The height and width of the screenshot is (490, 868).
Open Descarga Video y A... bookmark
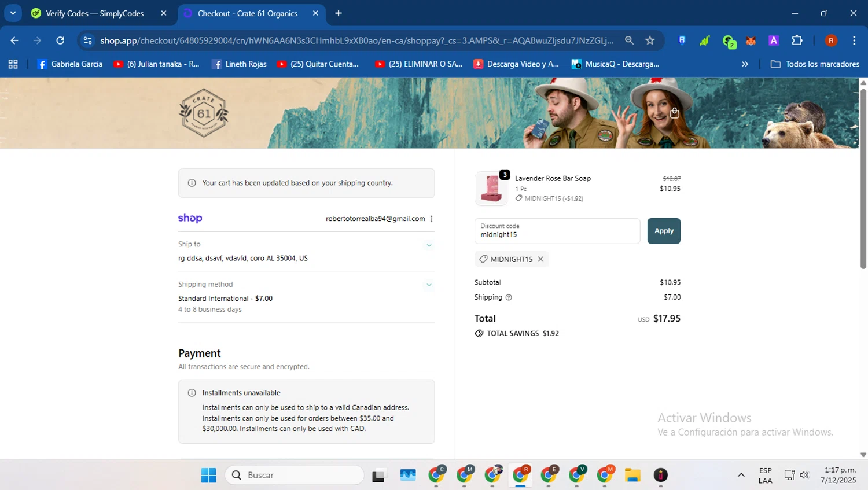point(516,64)
